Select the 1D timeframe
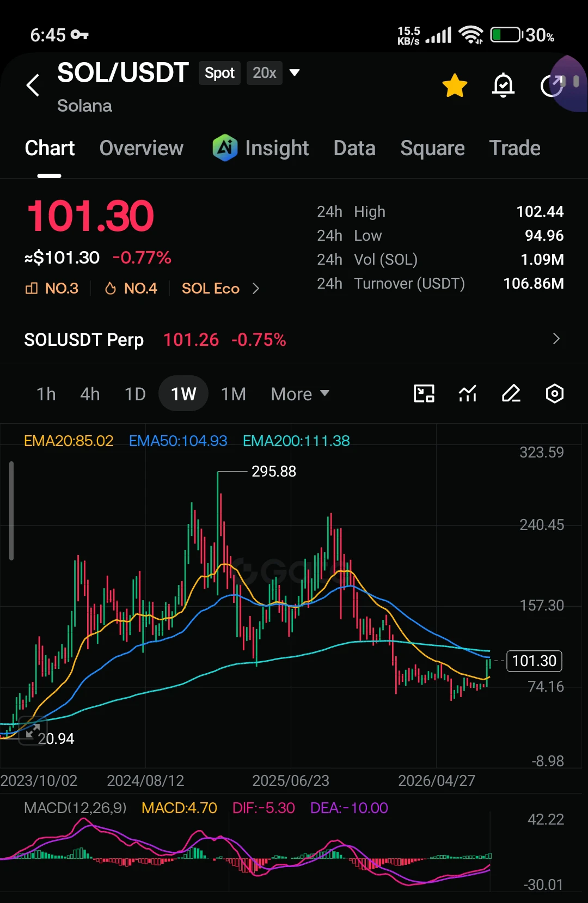The height and width of the screenshot is (903, 588). (x=135, y=394)
